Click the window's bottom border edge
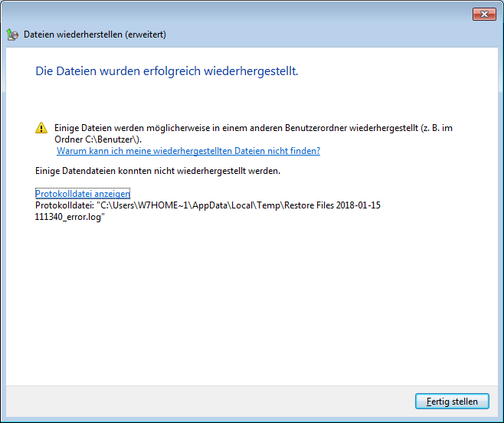Image resolution: width=504 pixels, height=423 pixels. [251, 420]
